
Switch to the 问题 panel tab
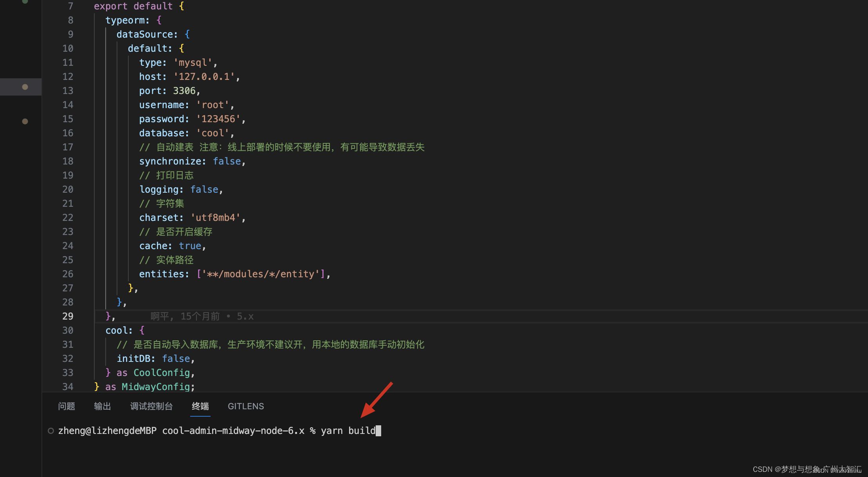tap(67, 406)
